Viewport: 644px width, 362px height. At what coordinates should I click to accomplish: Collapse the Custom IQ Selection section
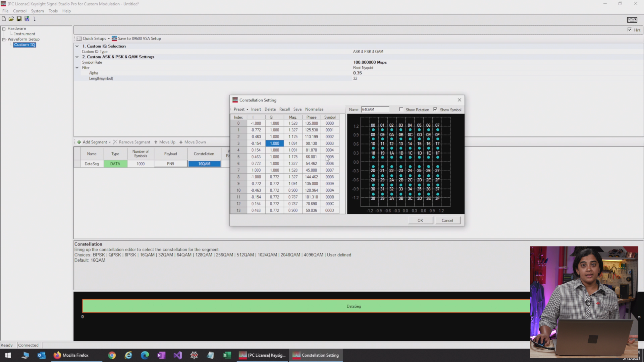point(77,46)
